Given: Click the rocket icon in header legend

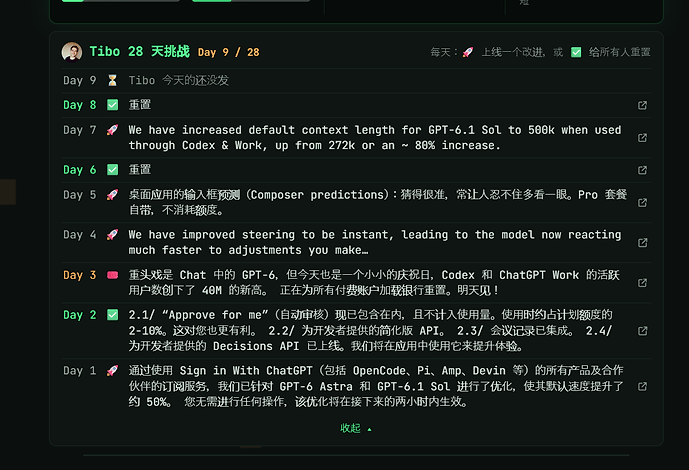Looking at the screenshot, I should [468, 52].
